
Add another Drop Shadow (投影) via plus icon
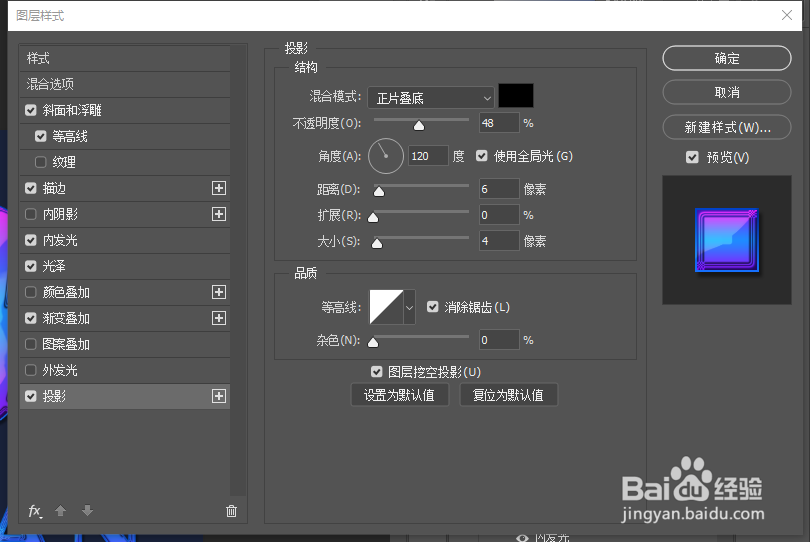[219, 396]
